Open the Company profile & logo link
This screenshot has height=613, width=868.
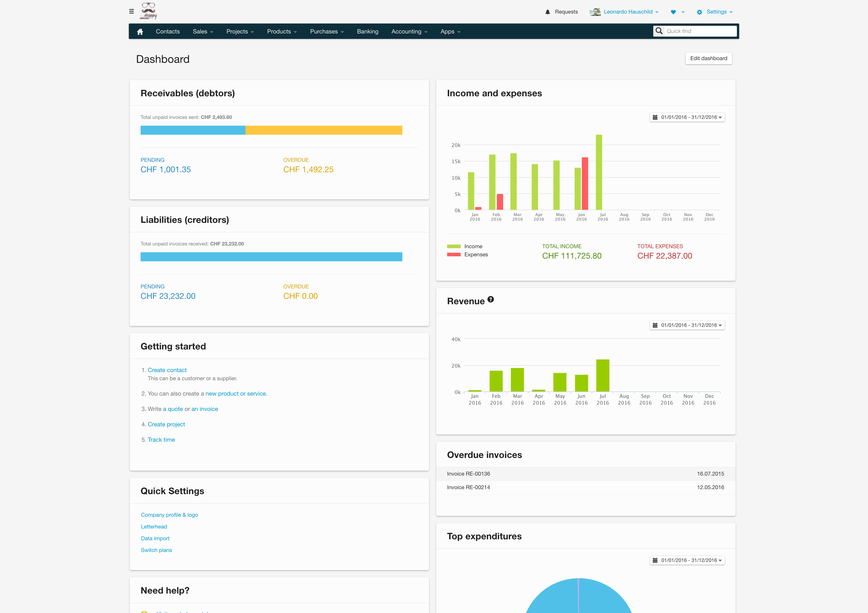click(x=169, y=515)
